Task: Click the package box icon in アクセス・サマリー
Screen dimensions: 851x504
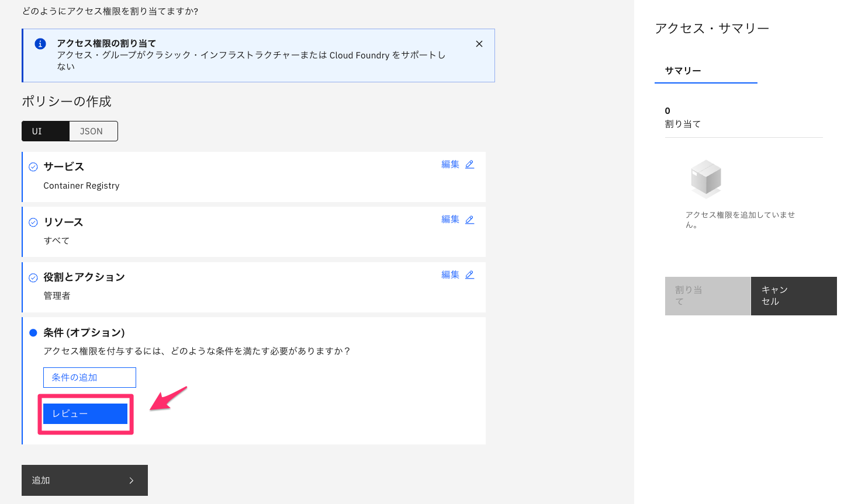Action: click(705, 179)
